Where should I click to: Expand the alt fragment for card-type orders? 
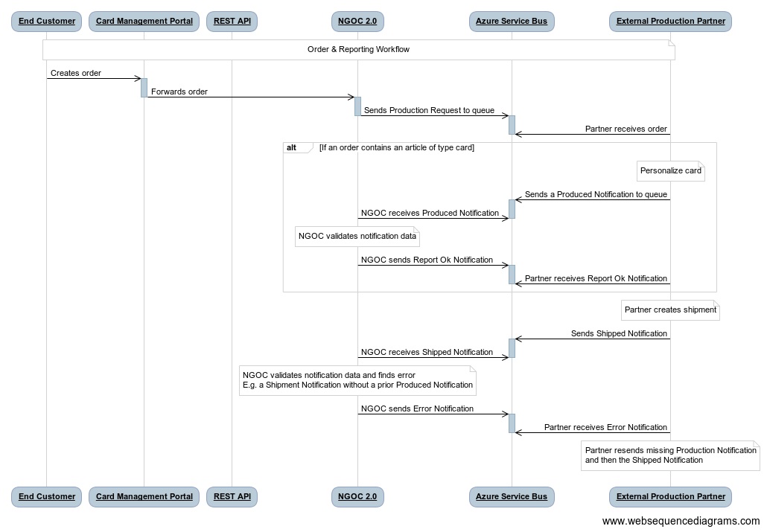pos(292,147)
